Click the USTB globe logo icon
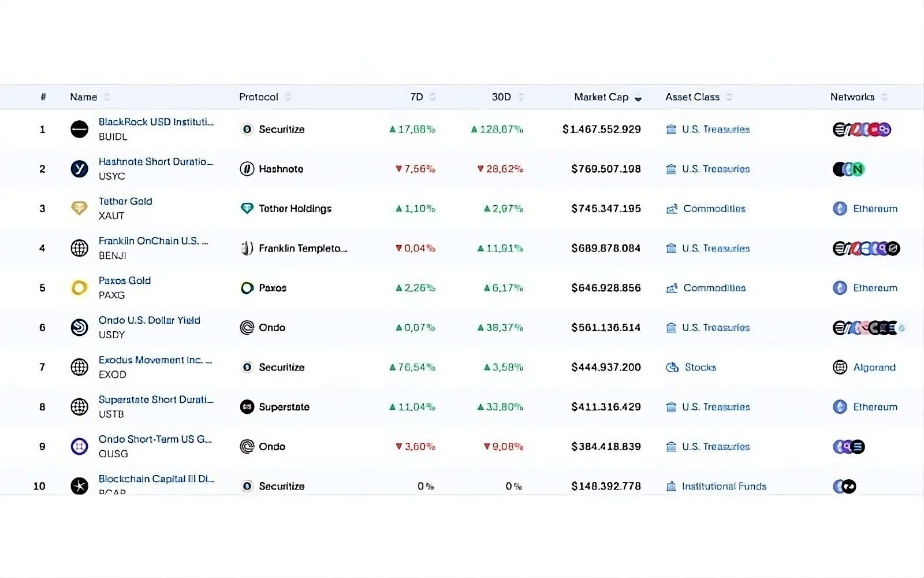924x578 pixels. click(79, 407)
